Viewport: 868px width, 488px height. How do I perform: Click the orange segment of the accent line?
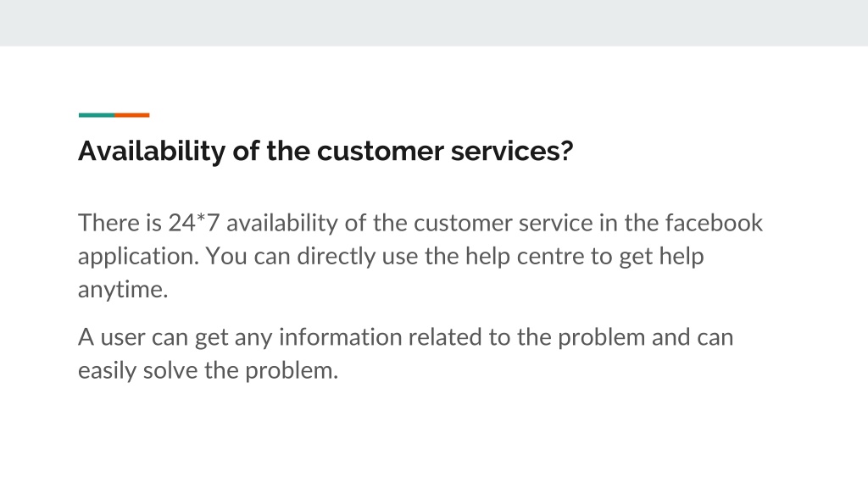point(131,115)
